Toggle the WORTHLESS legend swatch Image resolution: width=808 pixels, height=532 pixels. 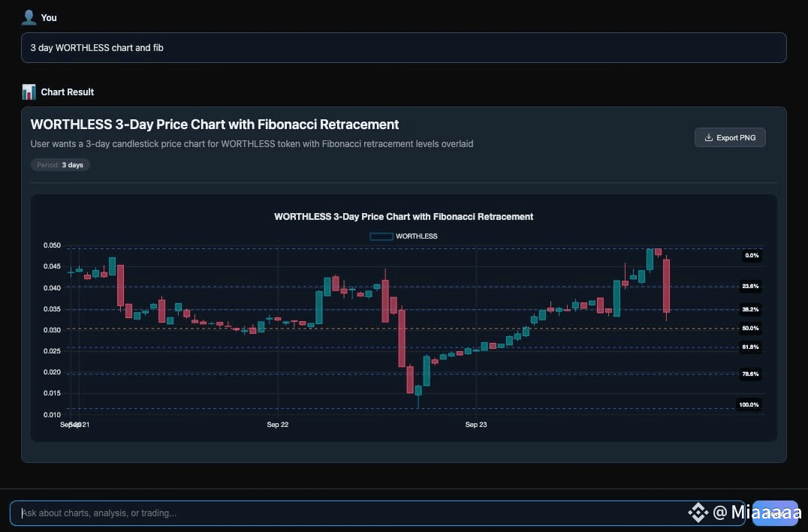coord(381,236)
